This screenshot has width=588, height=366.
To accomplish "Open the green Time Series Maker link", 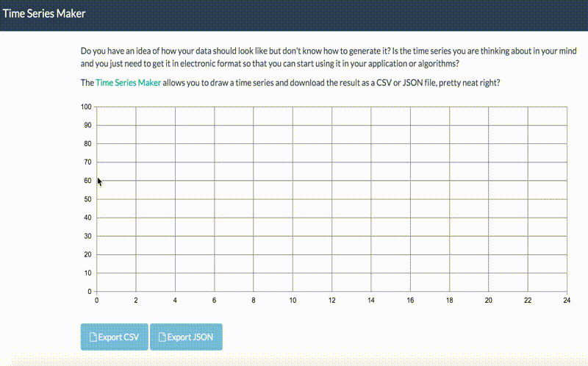I will [128, 82].
